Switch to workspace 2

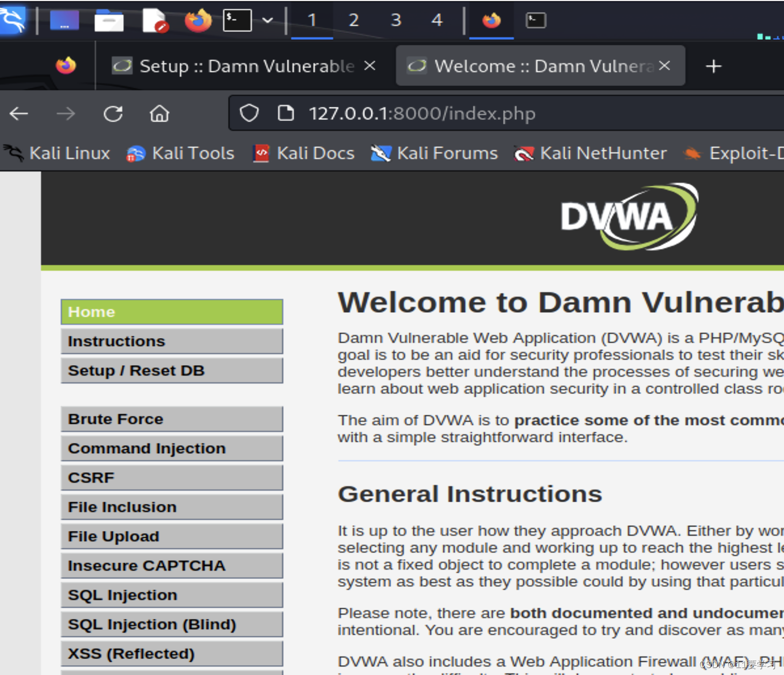[x=353, y=20]
